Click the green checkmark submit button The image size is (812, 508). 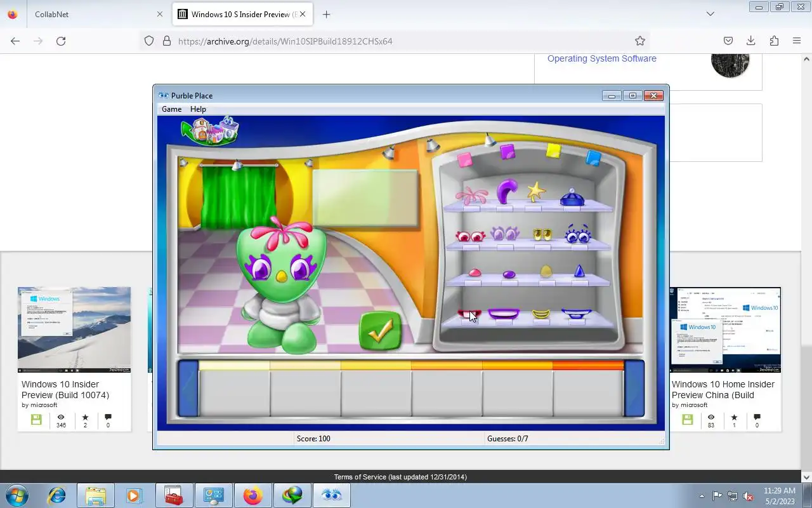click(x=381, y=330)
